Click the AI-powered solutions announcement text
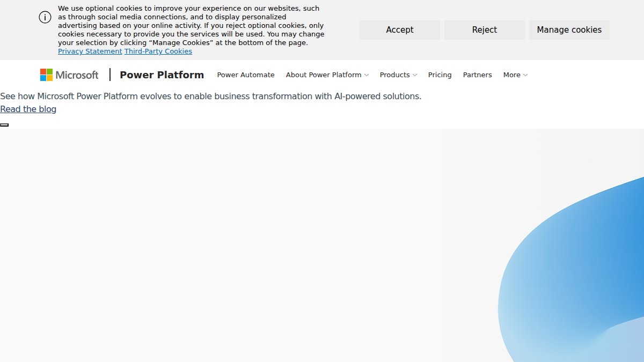 (210, 97)
